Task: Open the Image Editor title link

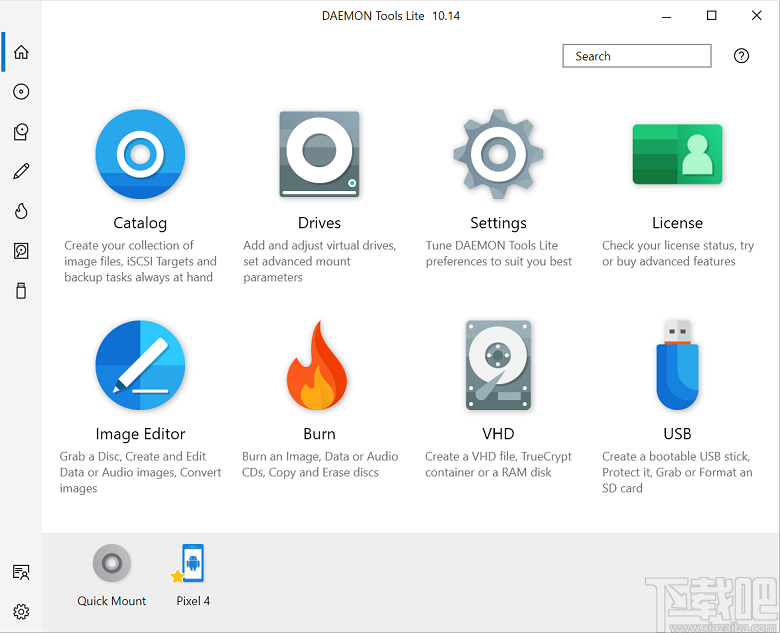Action: click(140, 434)
